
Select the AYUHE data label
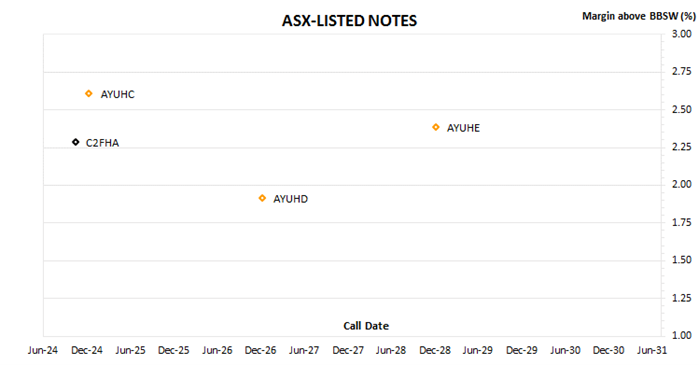[x=464, y=128]
